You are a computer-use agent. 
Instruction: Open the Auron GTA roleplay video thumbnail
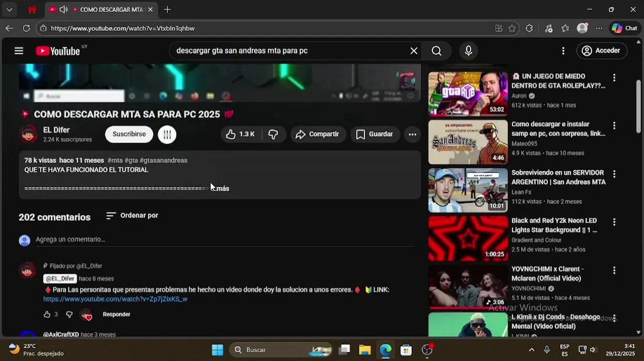[x=468, y=94]
